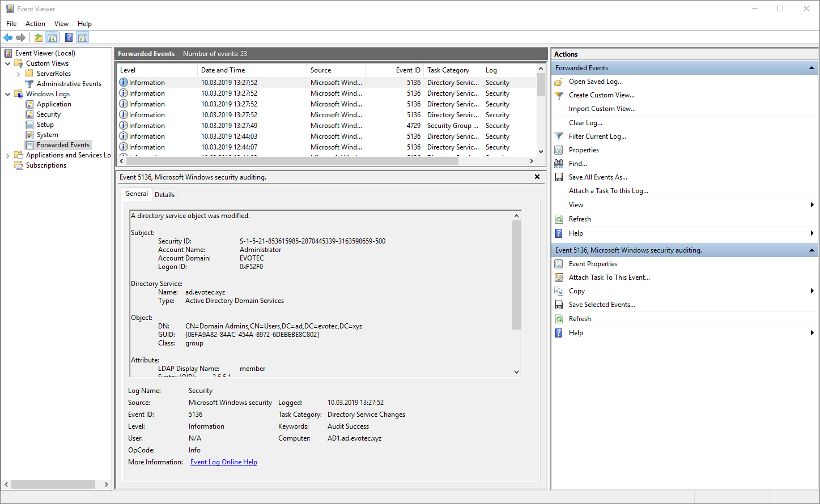The image size is (820, 504).
Task: Switch to the Details tab
Action: click(164, 194)
